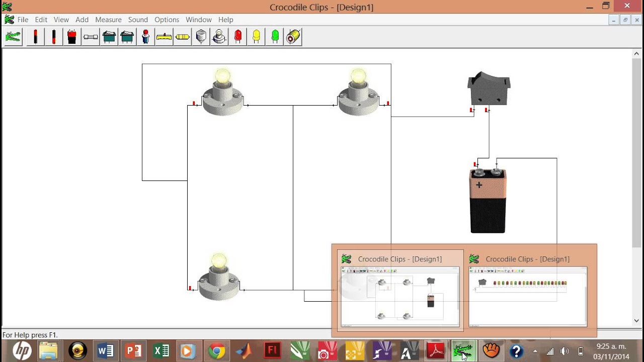Open Google Chrome from taskbar

[217, 350]
